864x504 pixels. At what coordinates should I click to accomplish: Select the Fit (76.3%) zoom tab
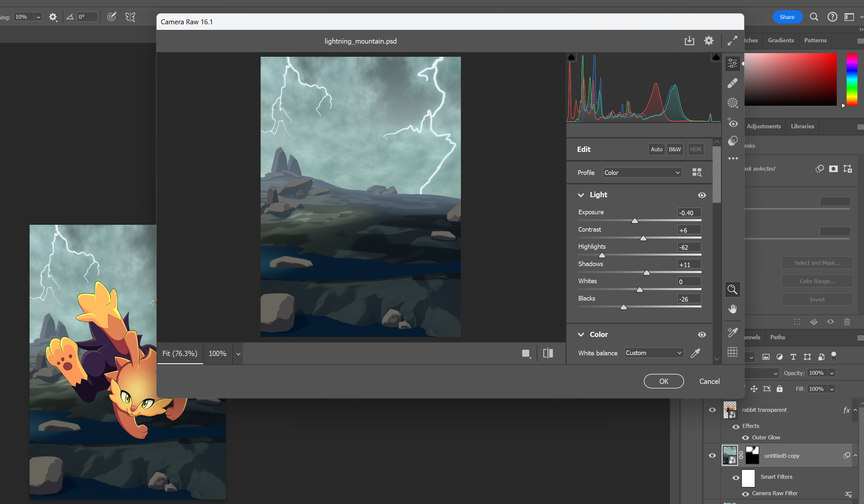coord(180,353)
